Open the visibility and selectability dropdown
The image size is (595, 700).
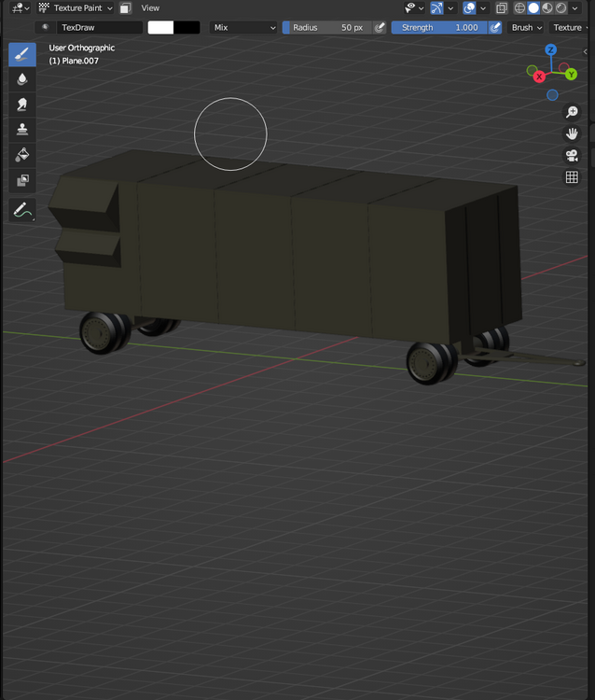pos(413,8)
